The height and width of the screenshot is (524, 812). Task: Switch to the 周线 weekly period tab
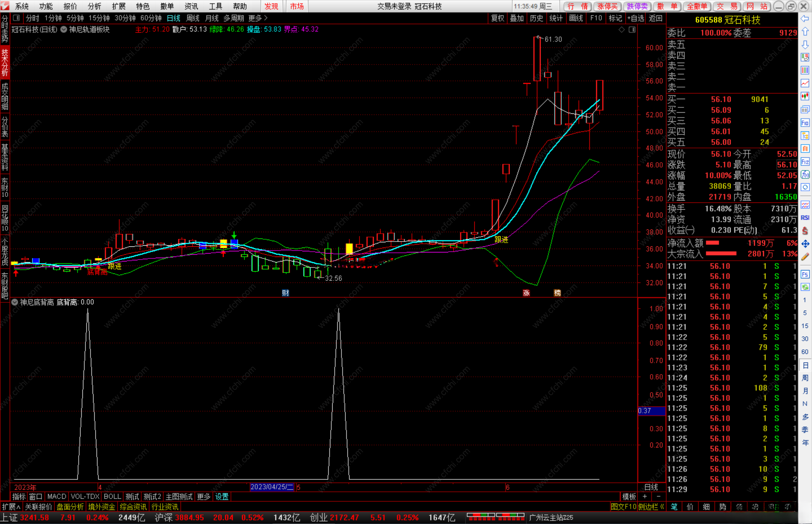(x=193, y=18)
